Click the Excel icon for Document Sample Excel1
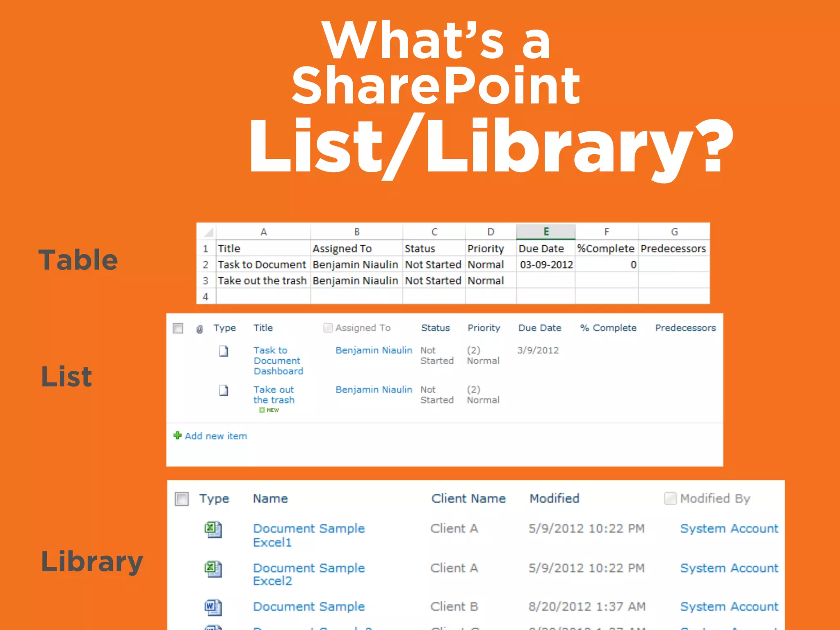 coord(213,529)
